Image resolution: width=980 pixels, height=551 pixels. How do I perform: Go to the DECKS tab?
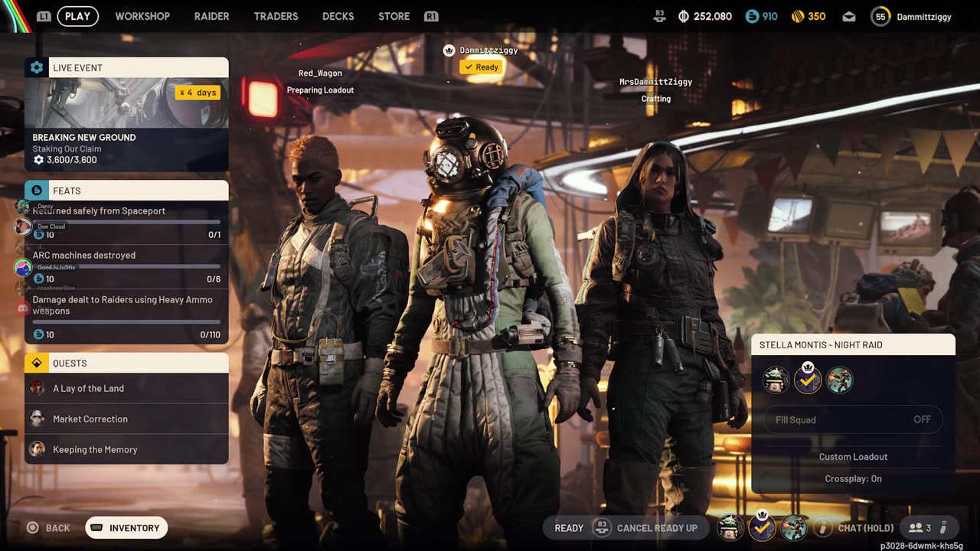point(338,16)
